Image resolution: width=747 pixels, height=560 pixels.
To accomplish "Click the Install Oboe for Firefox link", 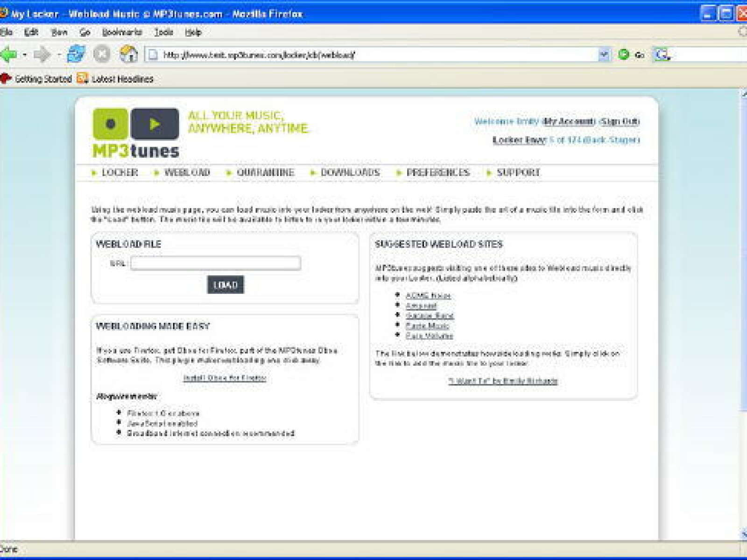I will pos(225,378).
